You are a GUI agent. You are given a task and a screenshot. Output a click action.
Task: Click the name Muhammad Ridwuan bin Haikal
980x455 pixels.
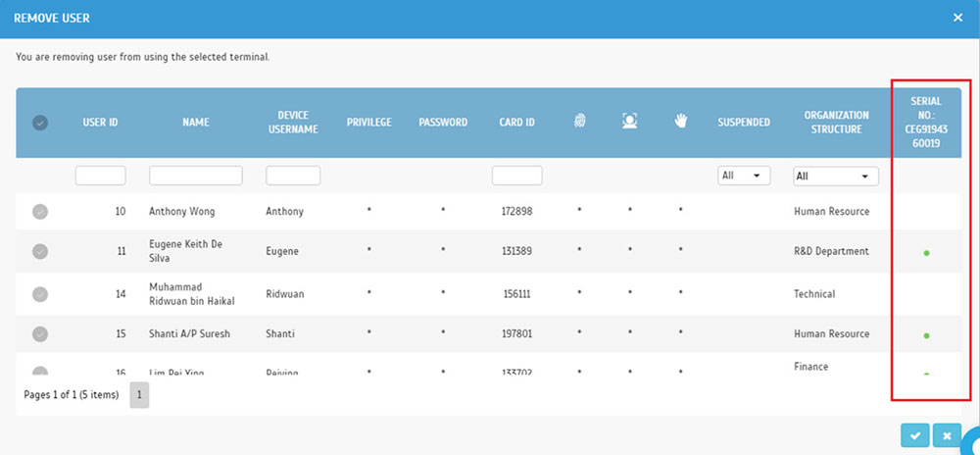[192, 294]
